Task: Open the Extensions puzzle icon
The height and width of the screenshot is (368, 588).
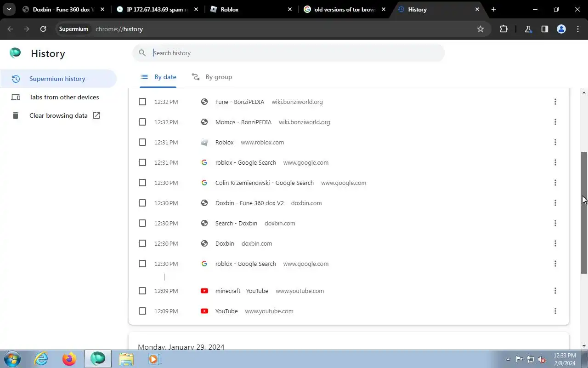Action: (503, 29)
